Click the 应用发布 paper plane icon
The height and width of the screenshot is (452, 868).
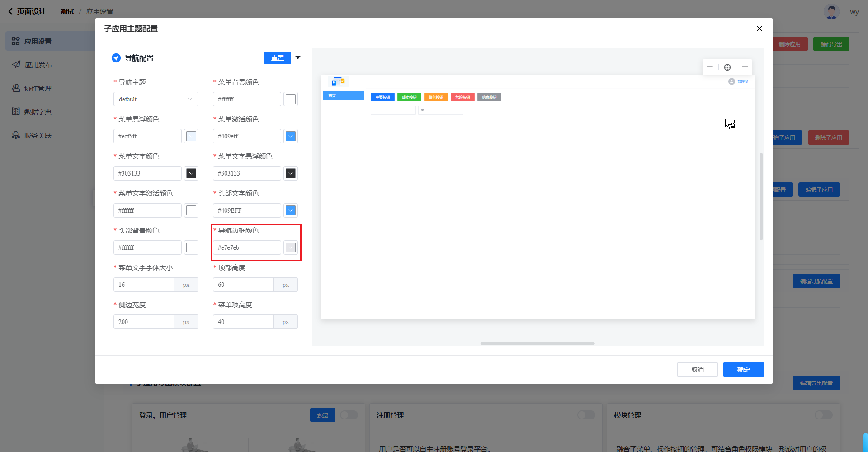[x=16, y=65]
